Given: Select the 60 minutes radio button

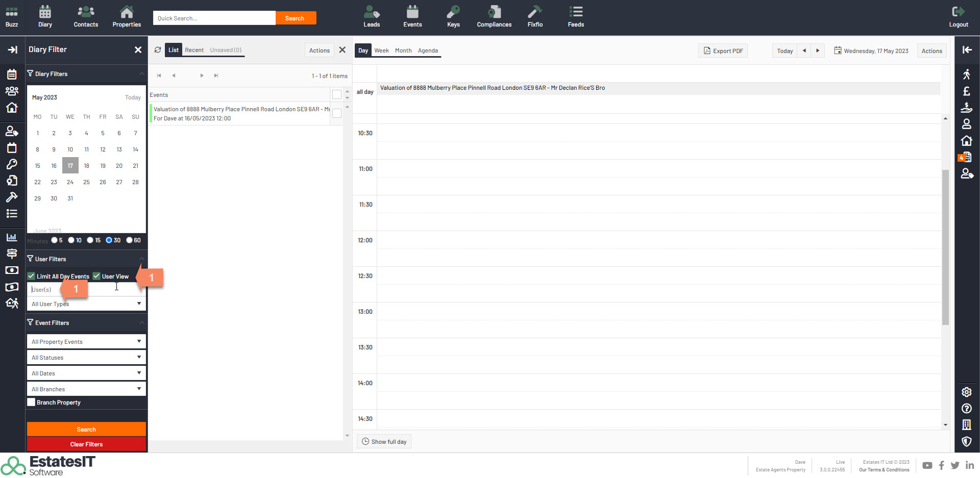Looking at the screenshot, I should tap(129, 240).
